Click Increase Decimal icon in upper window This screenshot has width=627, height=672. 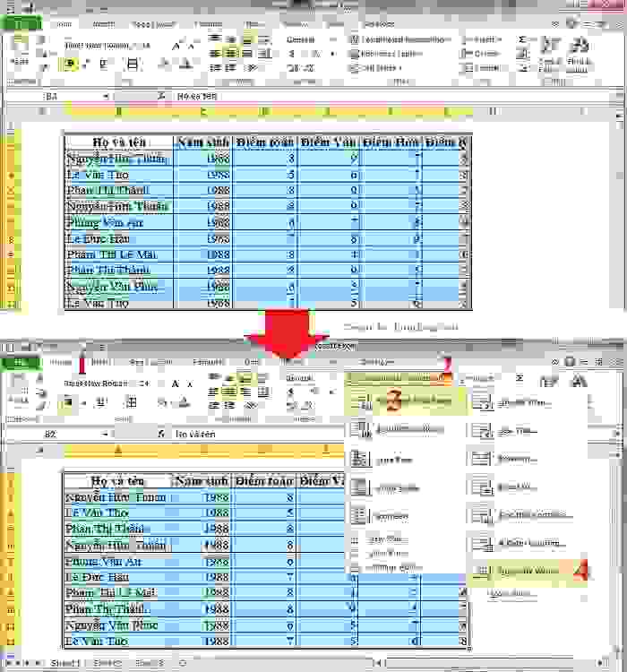[x=294, y=68]
